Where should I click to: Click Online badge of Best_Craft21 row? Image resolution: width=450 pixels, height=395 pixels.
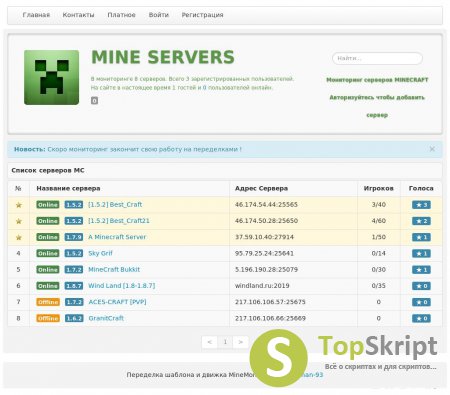click(x=48, y=221)
